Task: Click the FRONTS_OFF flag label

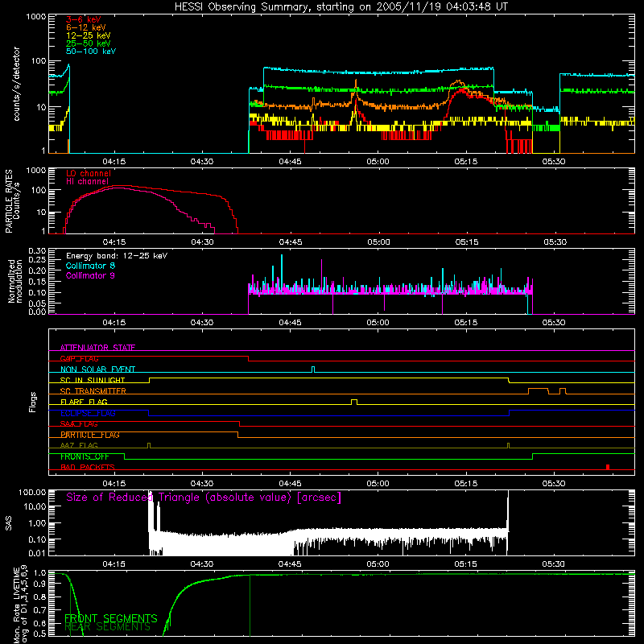Action: pyautogui.click(x=85, y=456)
